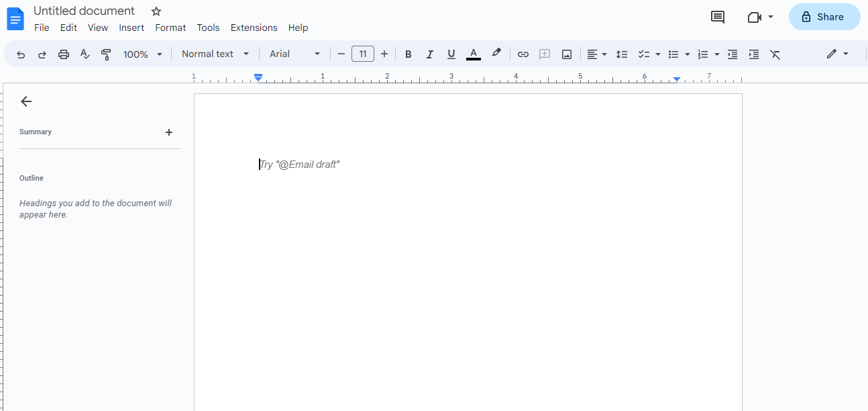The image size is (868, 411).
Task: Insert a numbered list
Action: pos(703,54)
